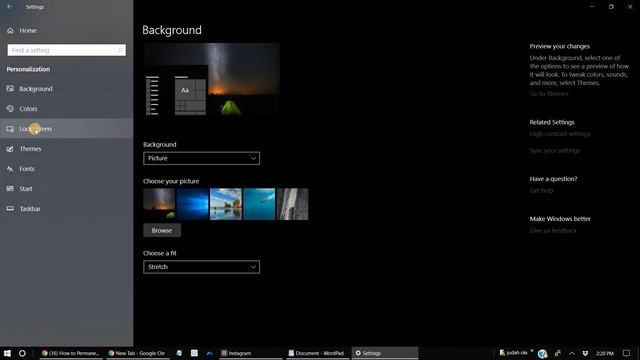This screenshot has height=360, width=640.
Task: Open Sync your settings link
Action: [555, 151]
